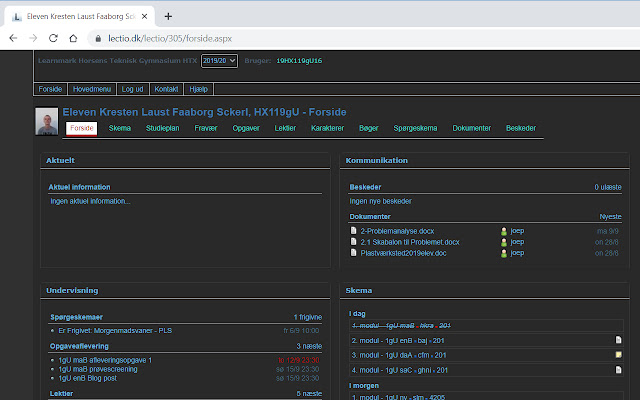Viewport: 640px width, 400px height.
Task: Reload the page with the refresh icon
Action: (53, 38)
